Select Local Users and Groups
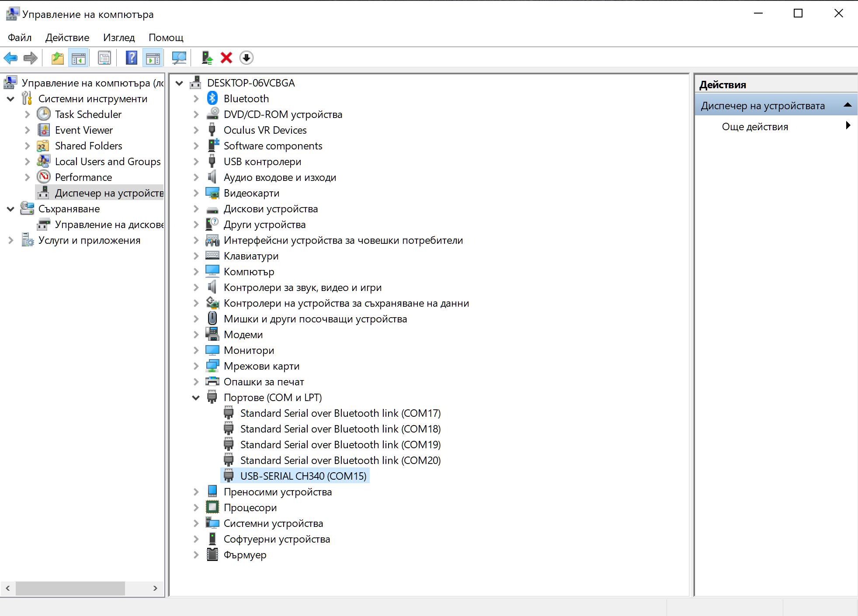Image resolution: width=858 pixels, height=616 pixels. [108, 161]
